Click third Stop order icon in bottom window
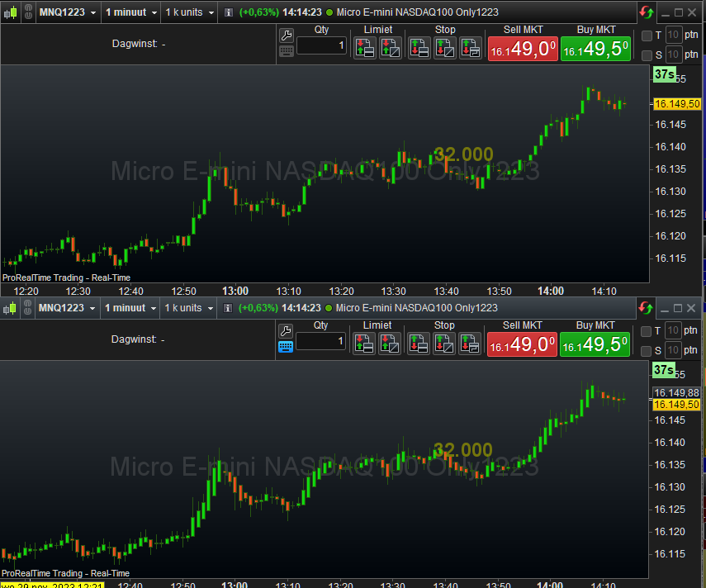Viewport: 706px width, 588px height. 470,344
